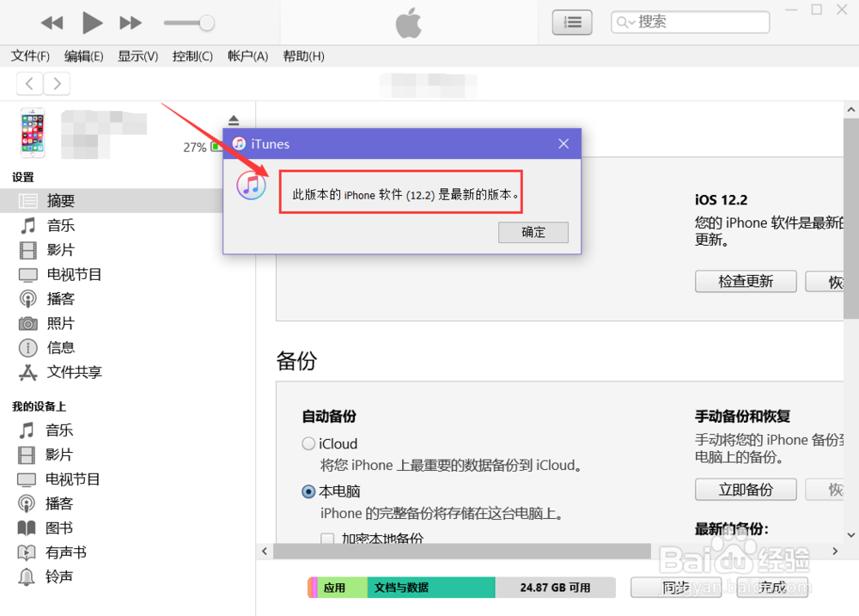
Task: Click the rewind previous track button
Action: click(52, 23)
